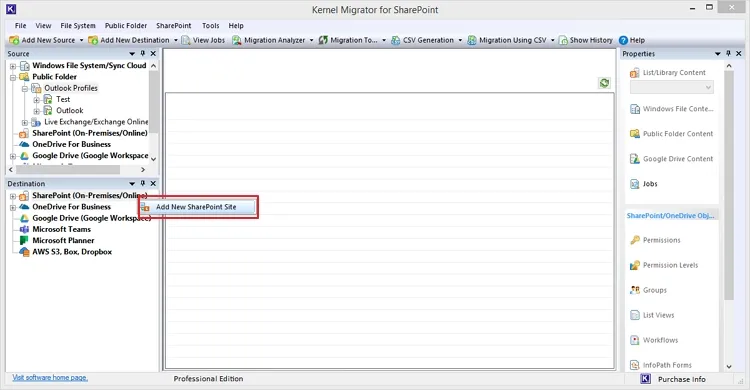Click the Microsoft Planner destination icon

(24, 240)
